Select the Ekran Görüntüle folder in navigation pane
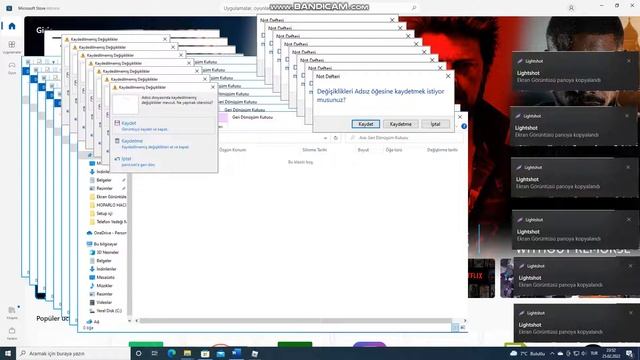640x360 pixels. tap(108, 197)
